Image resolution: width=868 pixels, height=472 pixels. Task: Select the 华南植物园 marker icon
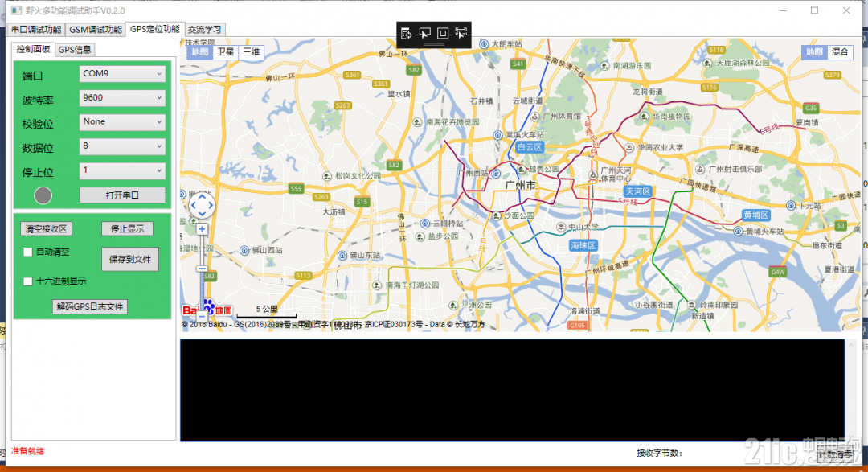tap(645, 117)
